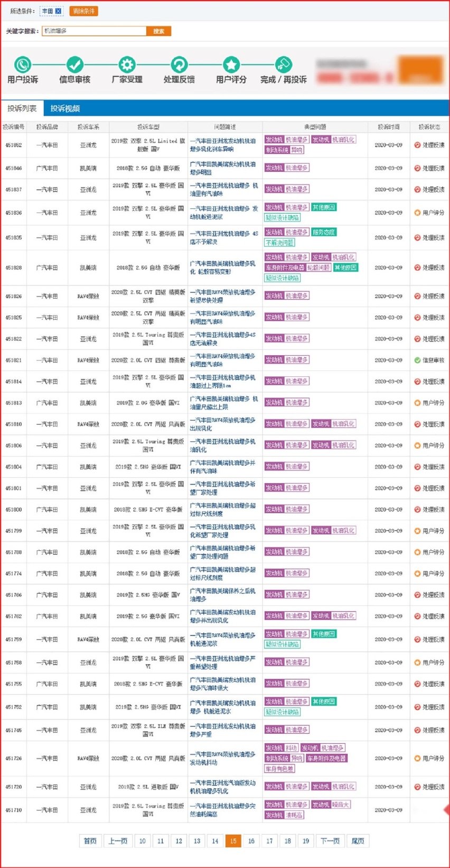Go to 首页 first page
Image resolution: width=450 pixels, height=868 pixels.
click(x=90, y=841)
